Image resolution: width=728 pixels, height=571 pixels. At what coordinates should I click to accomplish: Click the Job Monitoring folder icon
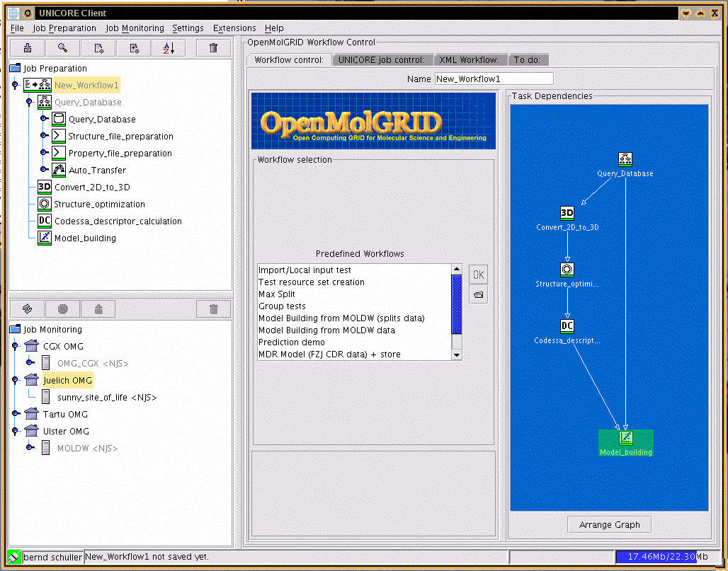pos(16,329)
